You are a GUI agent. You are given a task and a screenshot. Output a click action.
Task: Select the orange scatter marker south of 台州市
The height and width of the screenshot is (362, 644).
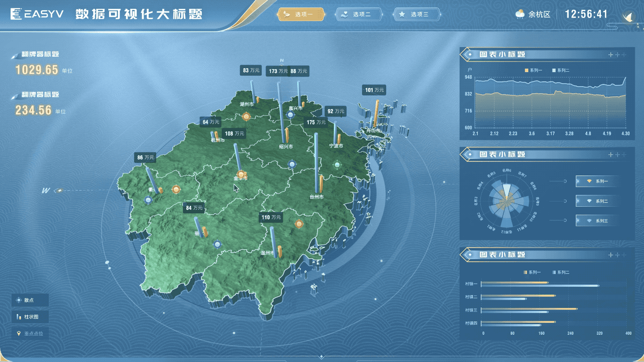[x=299, y=224]
